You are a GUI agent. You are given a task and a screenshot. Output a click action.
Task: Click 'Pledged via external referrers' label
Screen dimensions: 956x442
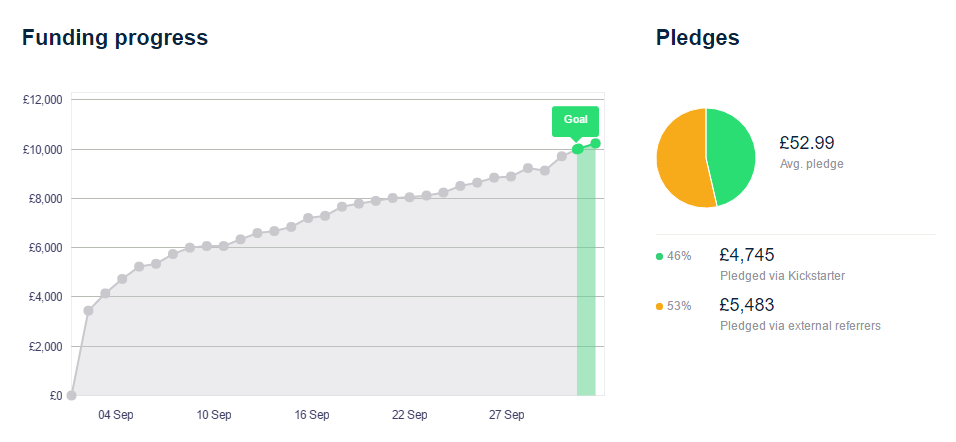tap(800, 326)
